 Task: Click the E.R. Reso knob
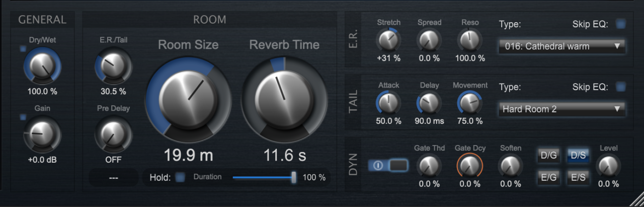pyautogui.click(x=470, y=40)
